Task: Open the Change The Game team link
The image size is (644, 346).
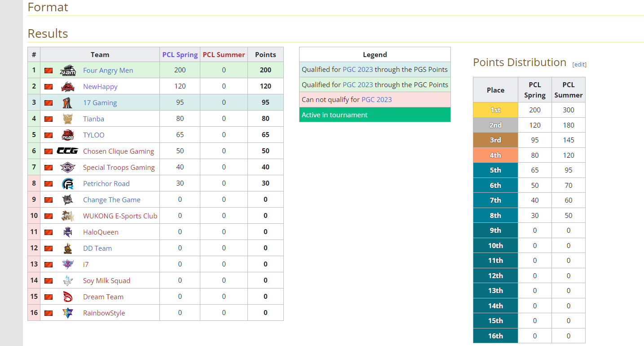Action: [111, 200]
